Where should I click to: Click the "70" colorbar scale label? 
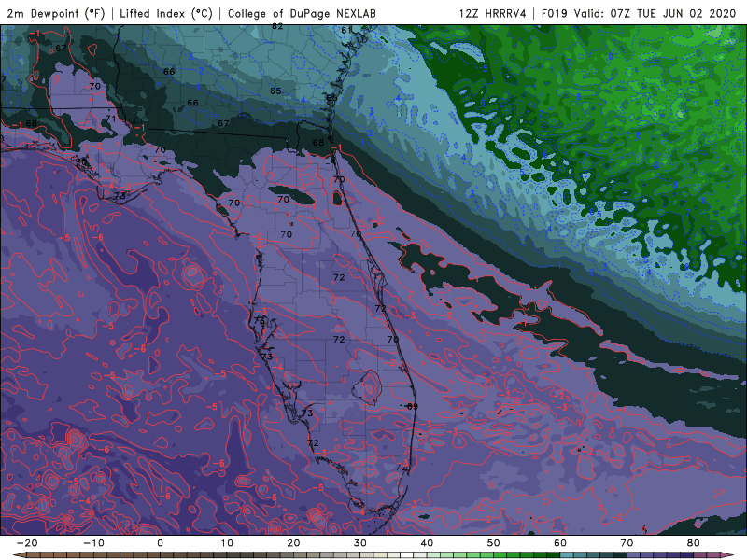pyautogui.click(x=627, y=543)
